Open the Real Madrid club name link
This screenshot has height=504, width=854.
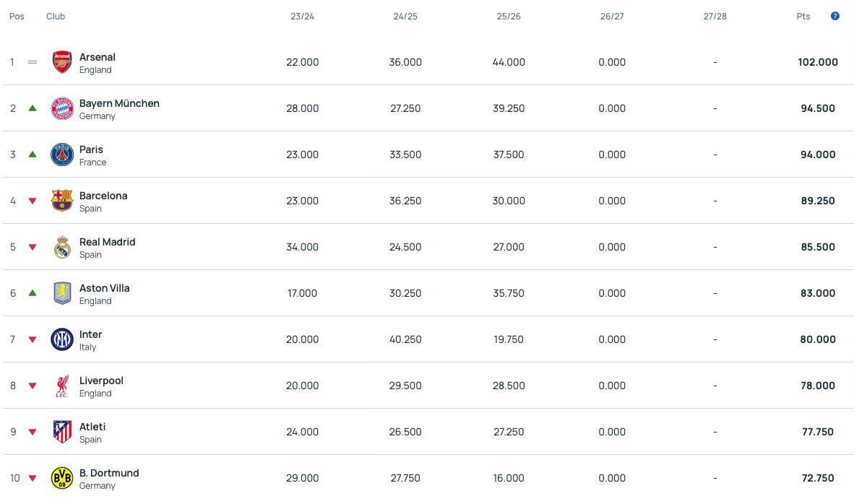(x=108, y=242)
